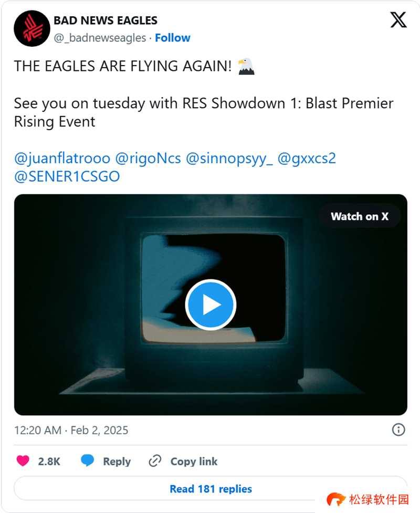Click the Bad News Eagles profile avatar
The width and height of the screenshot is (420, 513).
click(31, 28)
